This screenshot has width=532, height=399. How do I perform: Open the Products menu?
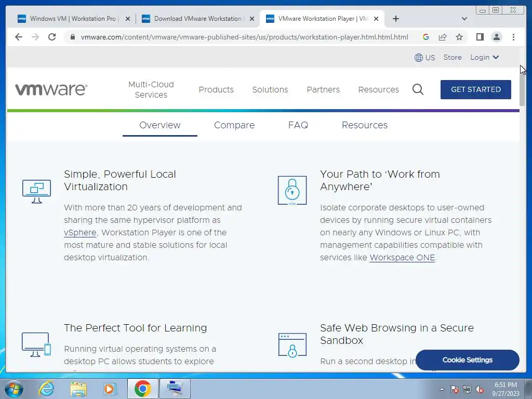click(216, 89)
